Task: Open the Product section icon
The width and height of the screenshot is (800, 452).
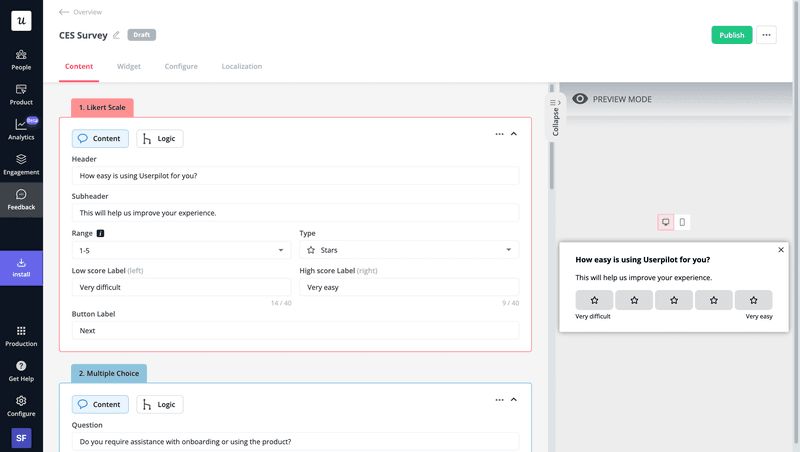Action: pyautogui.click(x=21, y=90)
